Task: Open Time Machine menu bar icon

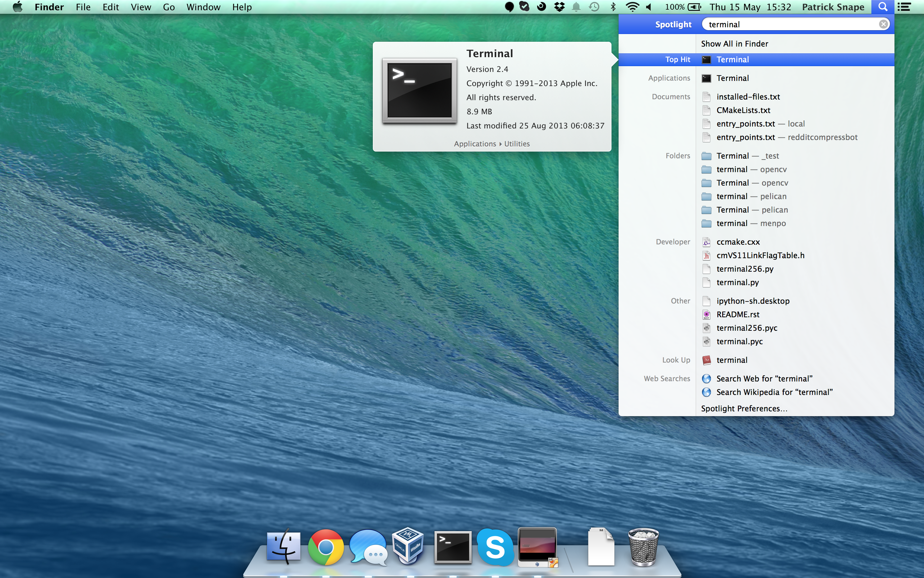Action: point(594,7)
